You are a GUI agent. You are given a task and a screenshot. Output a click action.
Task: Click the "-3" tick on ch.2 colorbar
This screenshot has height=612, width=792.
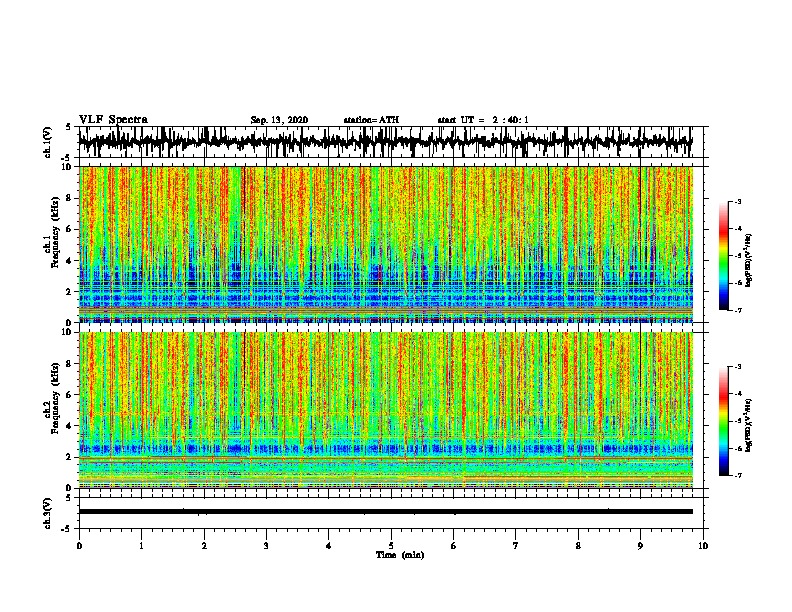coord(738,367)
